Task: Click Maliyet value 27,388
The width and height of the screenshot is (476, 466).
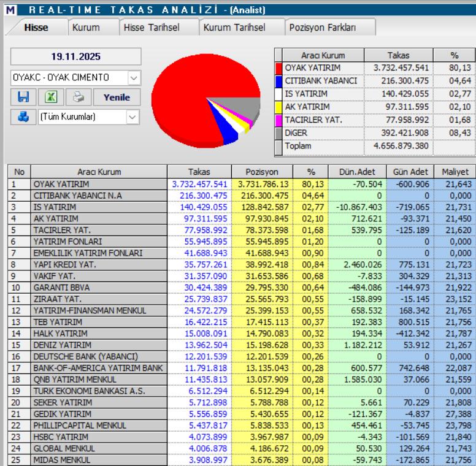Action: pos(459,414)
